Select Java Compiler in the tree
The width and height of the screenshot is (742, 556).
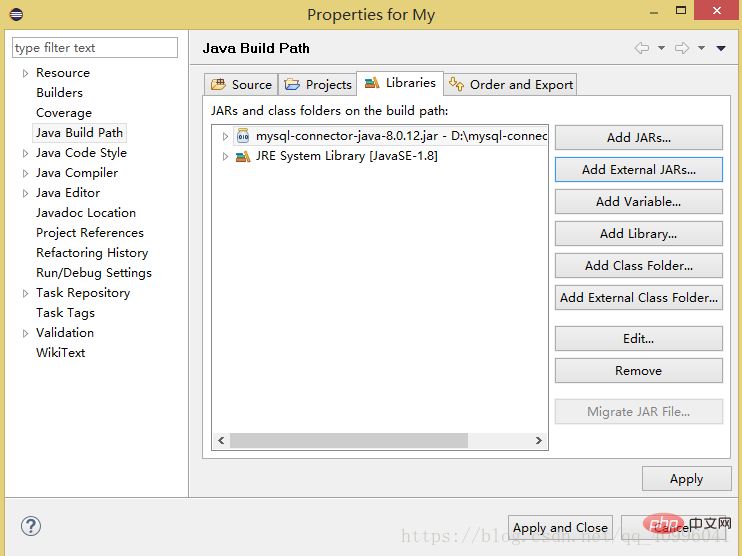click(x=77, y=173)
